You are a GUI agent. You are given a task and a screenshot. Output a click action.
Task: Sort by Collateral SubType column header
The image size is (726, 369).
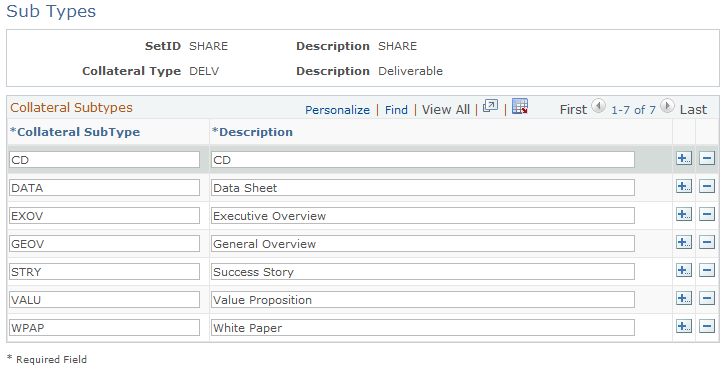[75, 132]
